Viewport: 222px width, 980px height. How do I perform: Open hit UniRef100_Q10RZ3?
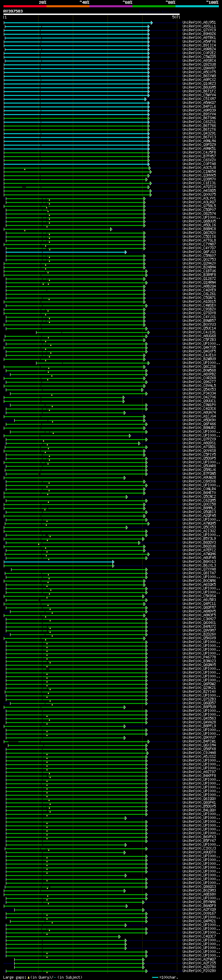pos(199,84)
